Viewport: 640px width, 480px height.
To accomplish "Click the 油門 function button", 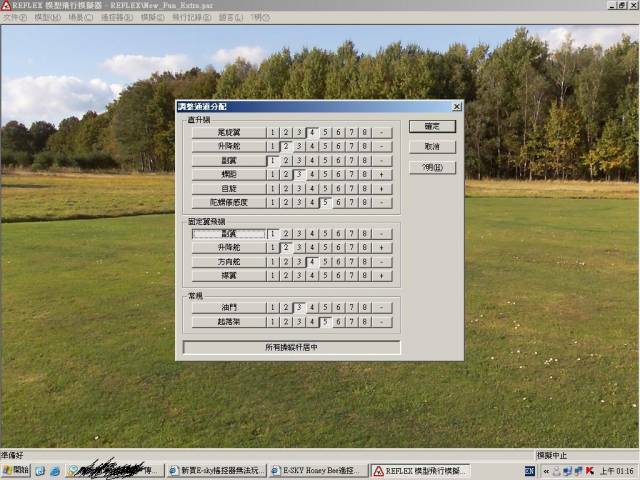I will click(229, 307).
